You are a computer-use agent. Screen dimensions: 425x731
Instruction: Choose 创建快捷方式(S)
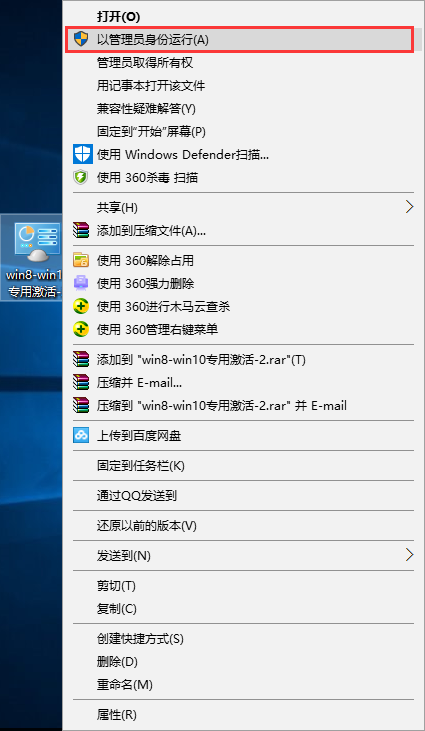[x=140, y=639]
